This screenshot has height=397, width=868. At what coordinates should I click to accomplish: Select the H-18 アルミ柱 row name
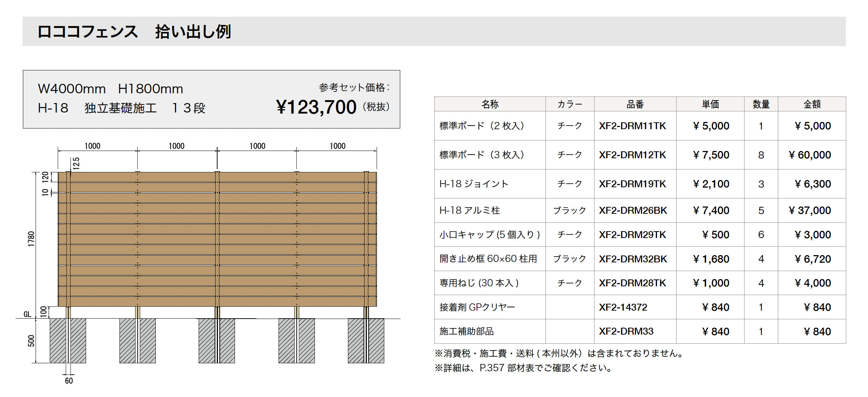(470, 210)
